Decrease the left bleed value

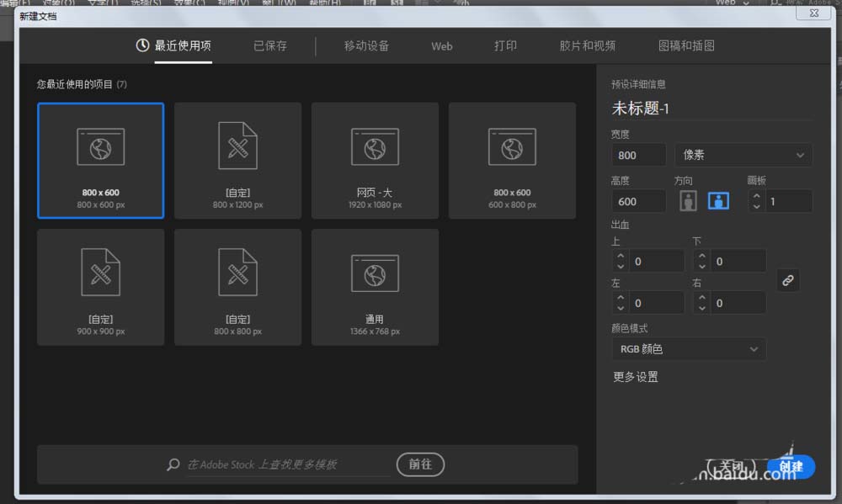tap(621, 308)
